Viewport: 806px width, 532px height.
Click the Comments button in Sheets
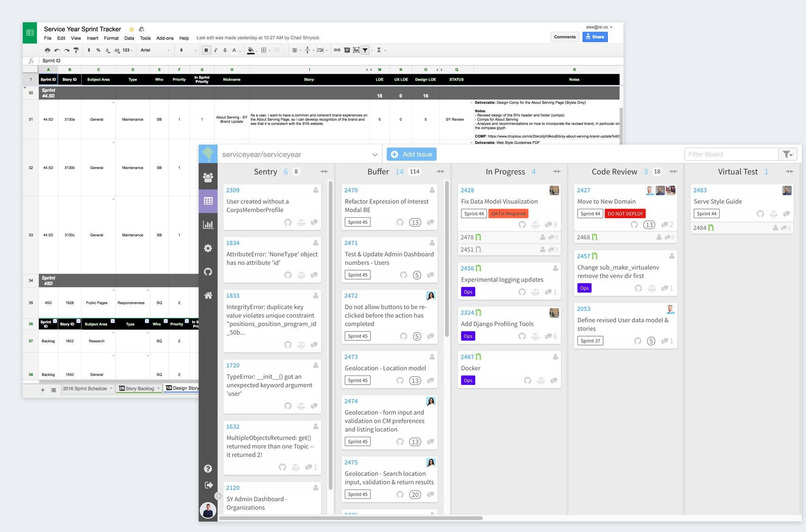[565, 37]
